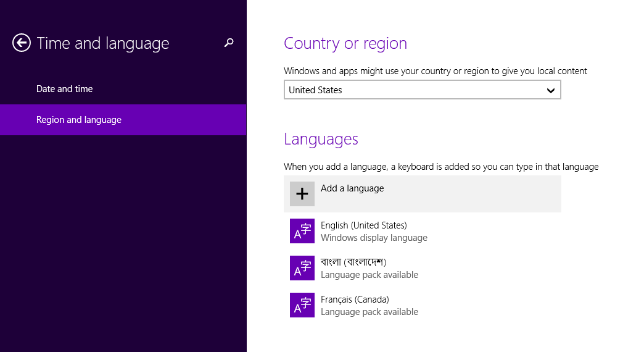This screenshot has width=644, height=352.
Task: Click the 'Country or region' heading
Action: pyautogui.click(x=345, y=43)
